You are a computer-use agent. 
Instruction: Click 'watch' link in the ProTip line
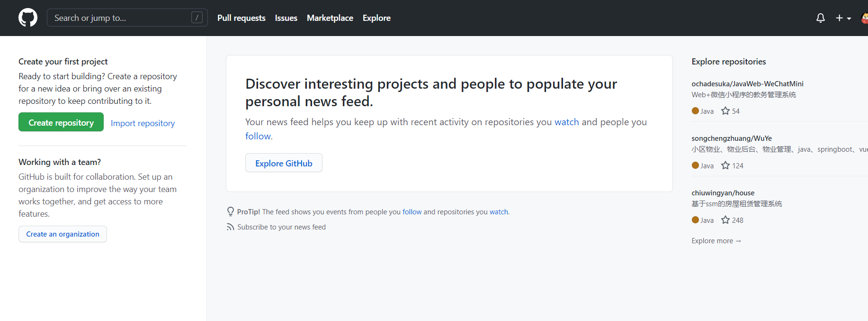click(499, 212)
